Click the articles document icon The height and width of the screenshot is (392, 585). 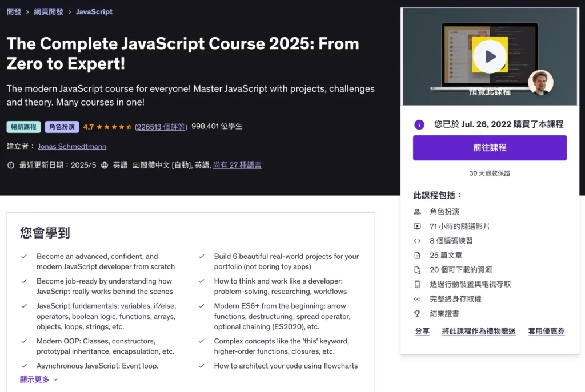(417, 255)
